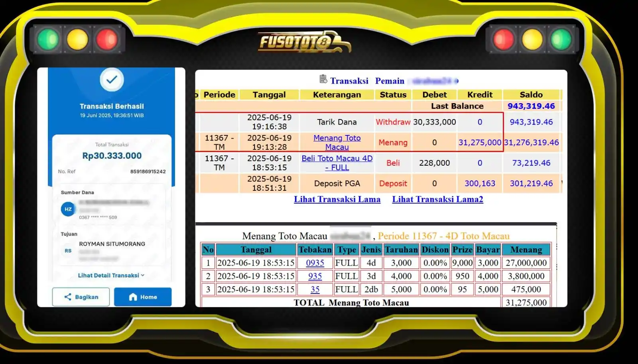The height and width of the screenshot is (364, 638).
Task: Click the clipboard icon beside Transaksi
Action: pyautogui.click(x=323, y=80)
